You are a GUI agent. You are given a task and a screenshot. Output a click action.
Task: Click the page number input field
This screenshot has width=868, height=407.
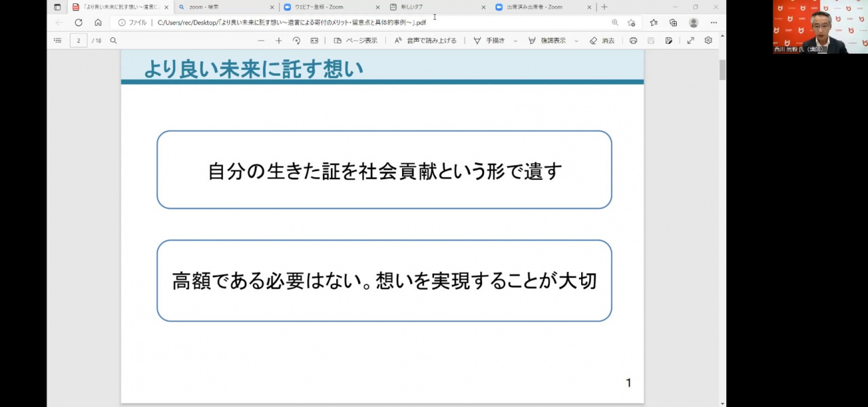tap(79, 41)
